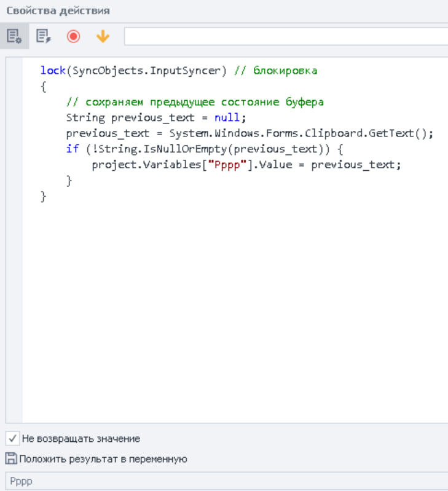Click the Pppp variable field
Image resolution: width=448 pixels, height=491 pixels.
[224, 481]
